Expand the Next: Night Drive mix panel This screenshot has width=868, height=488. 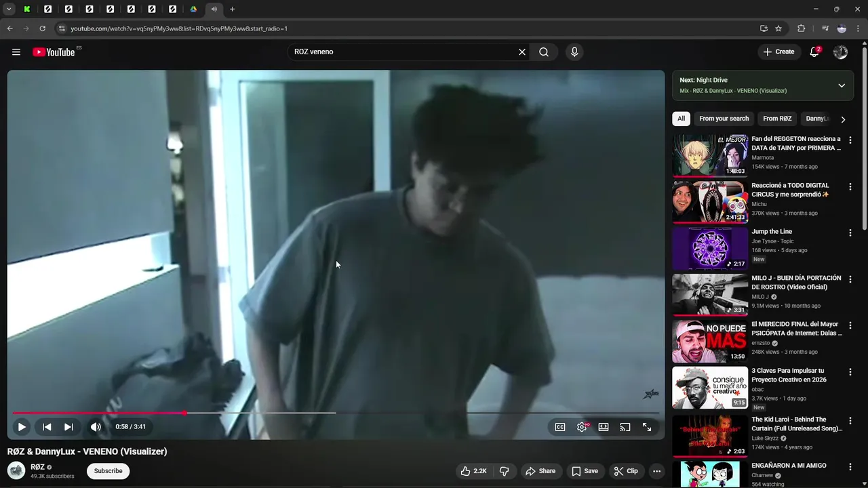coord(842,85)
